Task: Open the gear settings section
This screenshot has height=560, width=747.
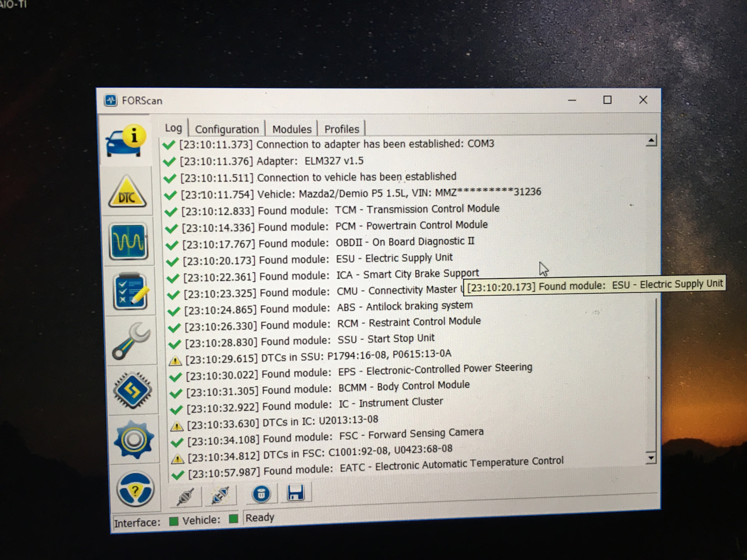Action: [x=134, y=439]
